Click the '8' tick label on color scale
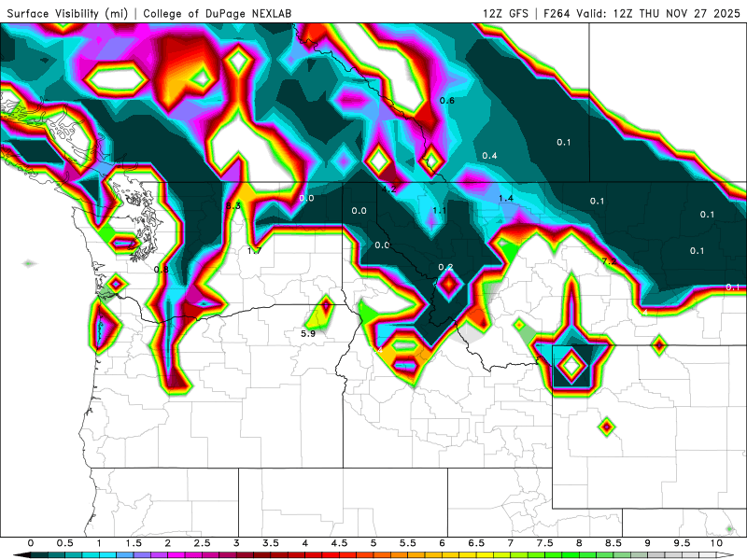 579,543
